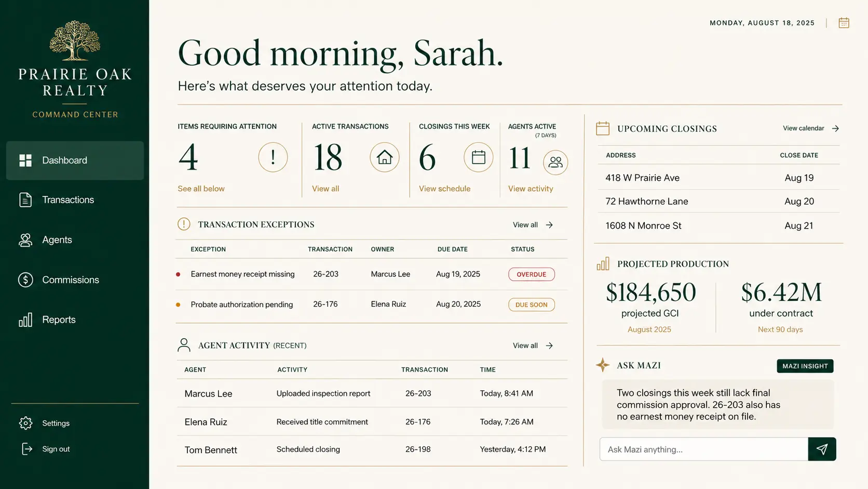This screenshot has width=868, height=489.
Task: Select "Probate authorization pending" exception
Action: 242,305
